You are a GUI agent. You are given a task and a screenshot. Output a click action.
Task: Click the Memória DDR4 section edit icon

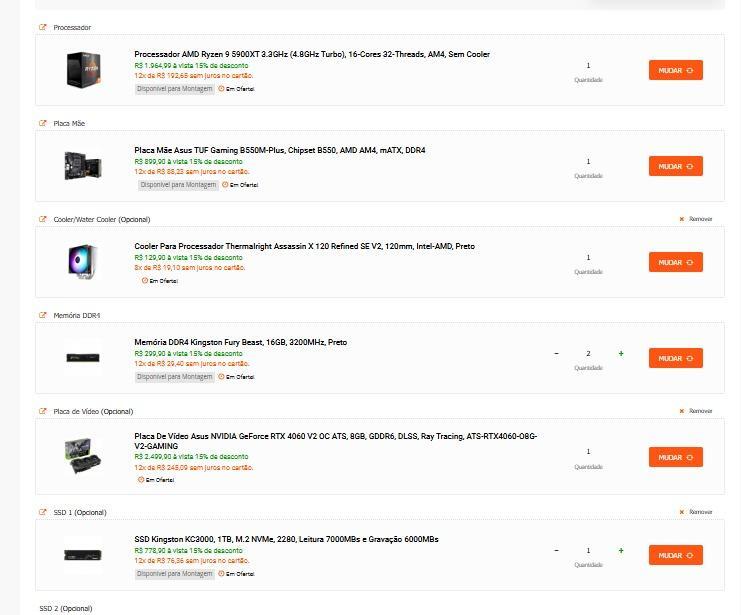click(43, 315)
